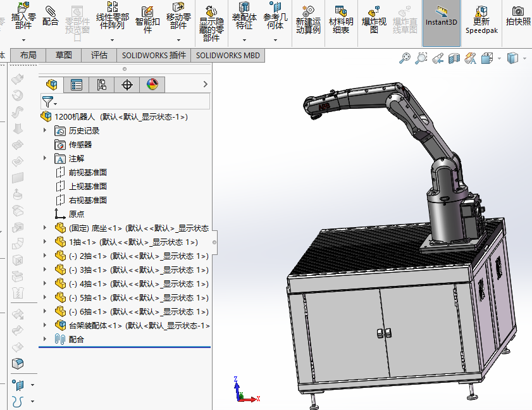Expand 注解 annotations node
The height and width of the screenshot is (410, 532).
click(x=44, y=158)
